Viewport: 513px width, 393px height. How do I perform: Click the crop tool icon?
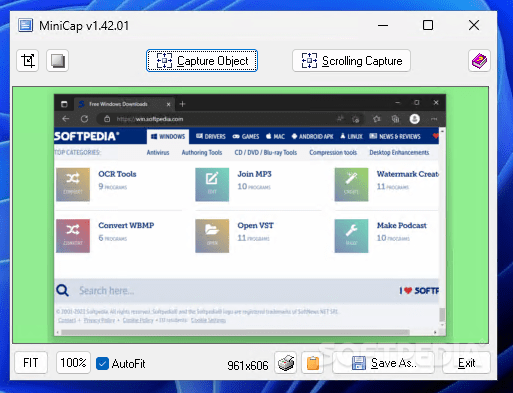point(28,61)
